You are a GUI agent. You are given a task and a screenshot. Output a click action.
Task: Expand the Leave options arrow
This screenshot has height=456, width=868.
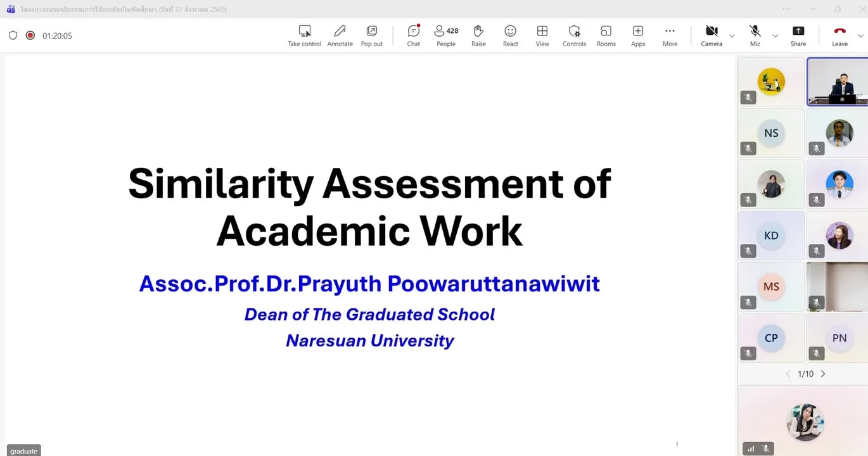[860, 35]
